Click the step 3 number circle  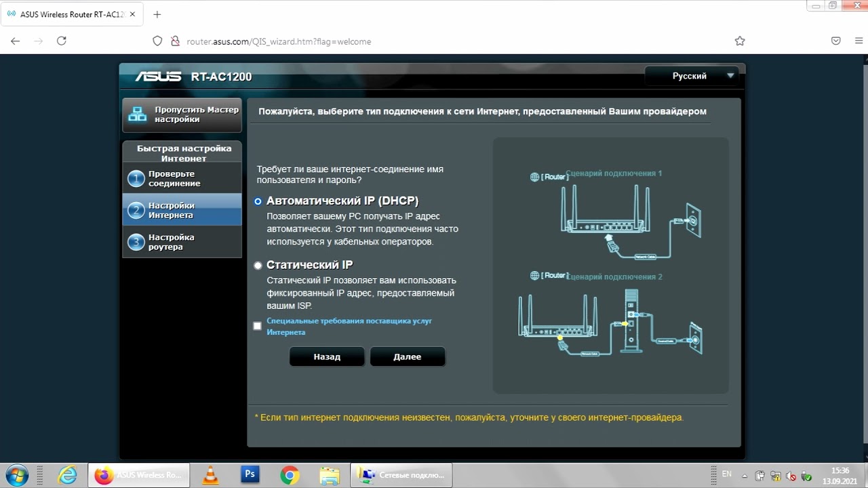[136, 242]
